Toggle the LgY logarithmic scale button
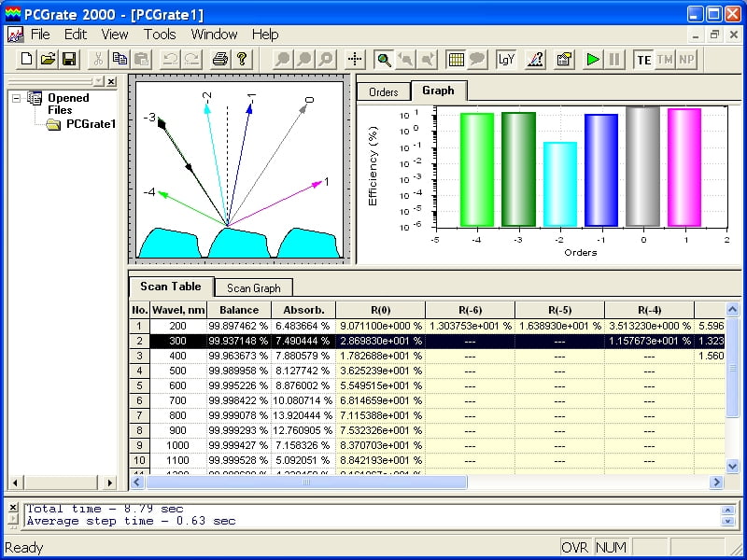The width and height of the screenshot is (747, 560). pyautogui.click(x=506, y=59)
